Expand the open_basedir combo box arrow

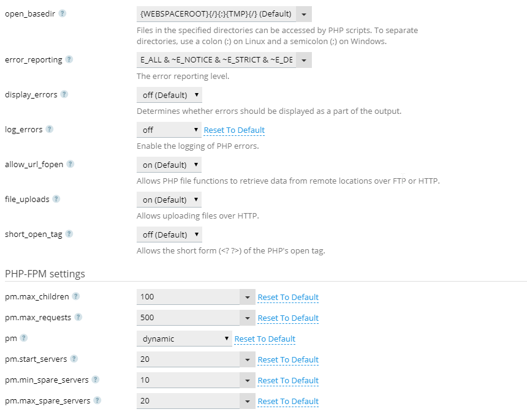[x=304, y=14]
